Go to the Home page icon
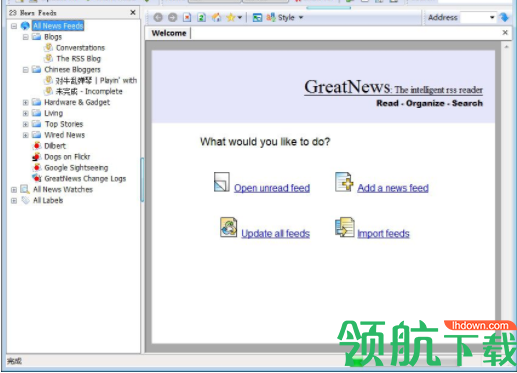Viewport: 517px width, 373px height. [x=216, y=17]
